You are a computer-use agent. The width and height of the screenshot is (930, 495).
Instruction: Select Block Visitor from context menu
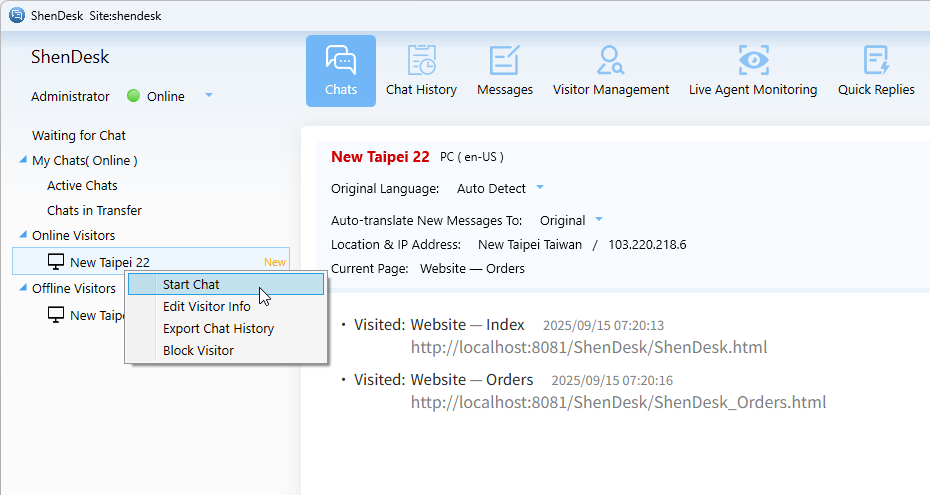point(198,351)
